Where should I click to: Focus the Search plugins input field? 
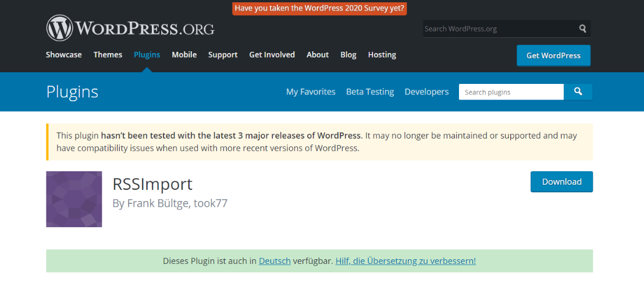[x=511, y=92]
